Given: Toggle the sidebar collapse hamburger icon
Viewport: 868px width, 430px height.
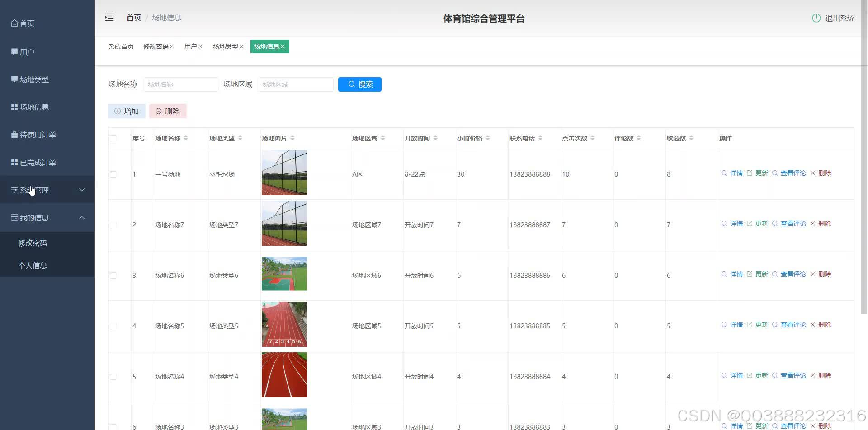Looking at the screenshot, I should [109, 18].
